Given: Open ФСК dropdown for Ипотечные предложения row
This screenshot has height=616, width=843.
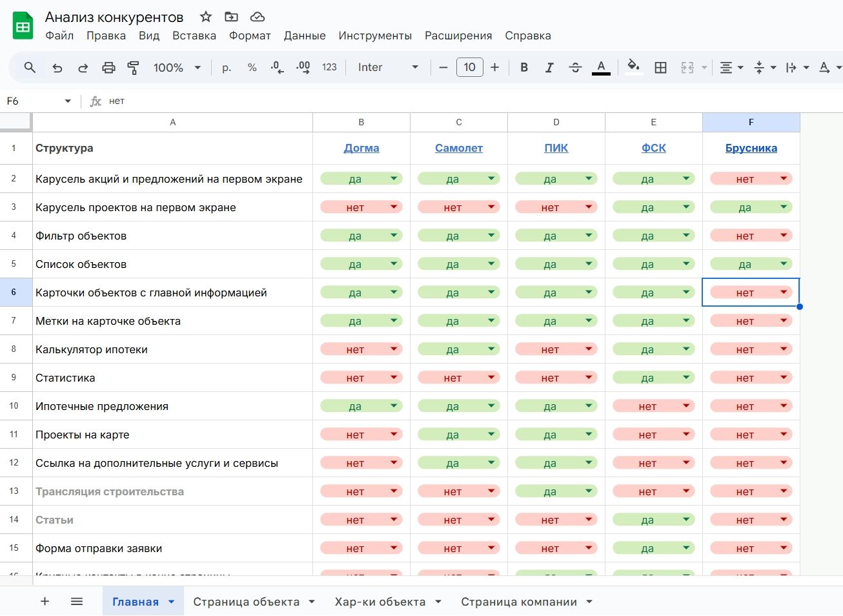Looking at the screenshot, I should click(x=686, y=406).
